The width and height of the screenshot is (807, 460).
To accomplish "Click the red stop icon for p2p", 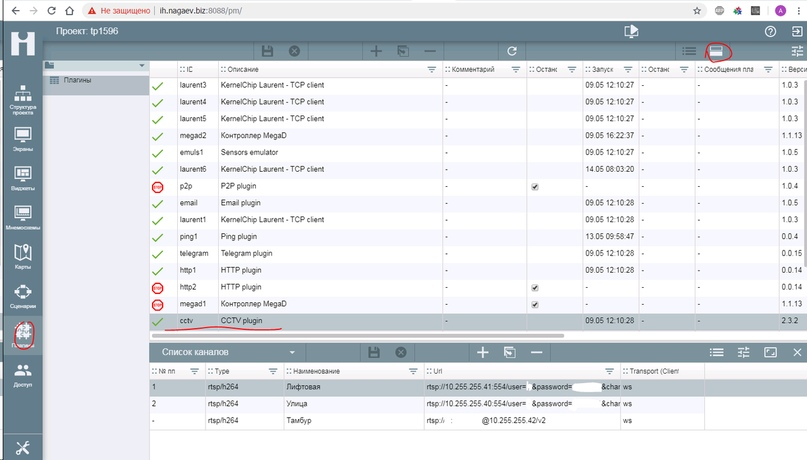I will pos(157,187).
